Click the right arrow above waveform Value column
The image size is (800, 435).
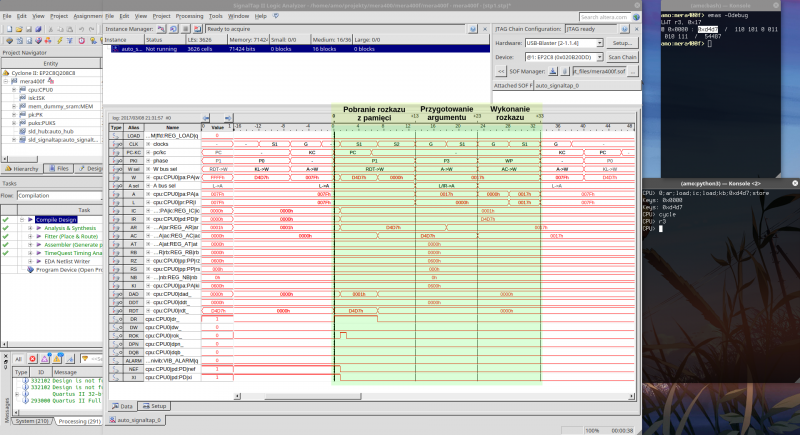230,117
